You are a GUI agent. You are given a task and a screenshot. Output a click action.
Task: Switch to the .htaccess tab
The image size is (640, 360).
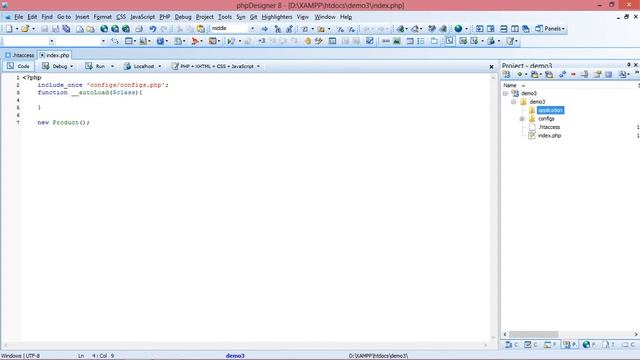pos(20,55)
